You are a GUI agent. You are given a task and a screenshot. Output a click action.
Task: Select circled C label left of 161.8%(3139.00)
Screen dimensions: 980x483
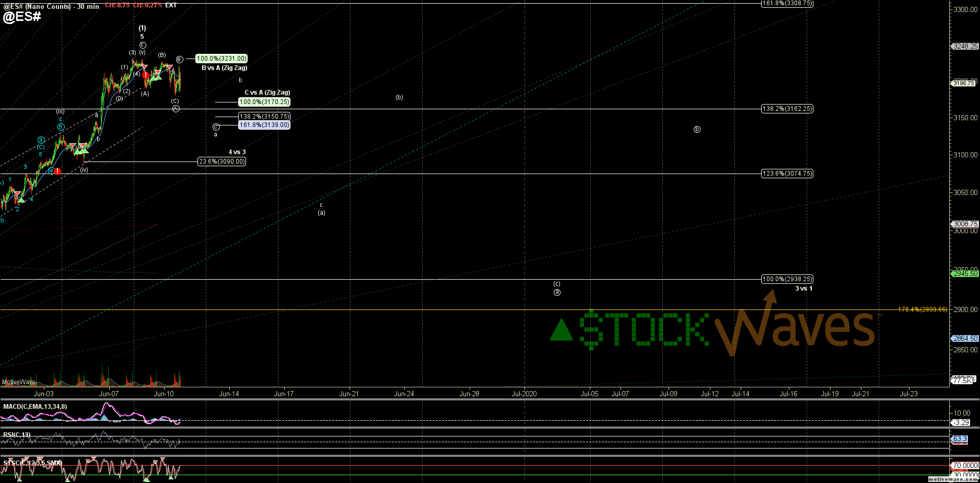tap(216, 126)
